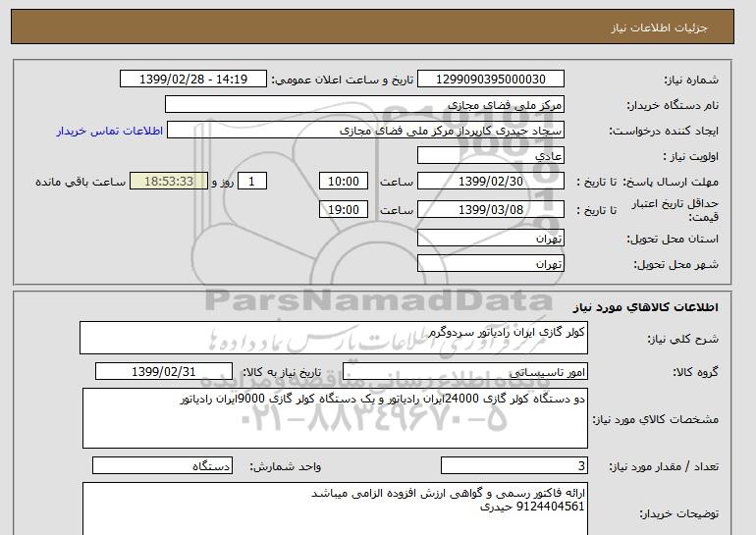
Task: Click the label گروه کالا
Action: [695, 372]
